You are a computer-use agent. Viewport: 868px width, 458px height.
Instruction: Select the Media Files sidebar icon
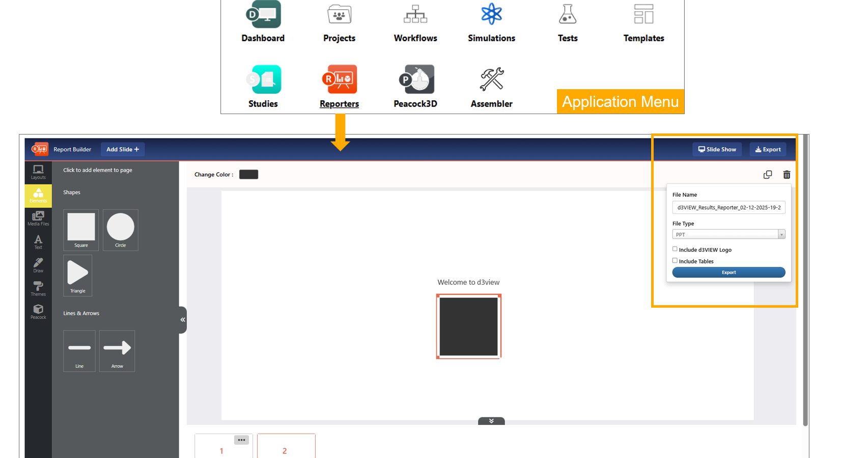38,219
